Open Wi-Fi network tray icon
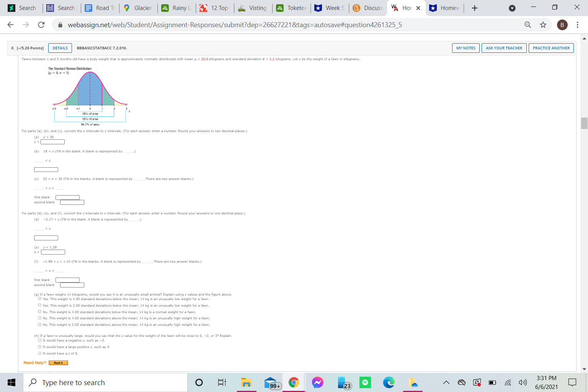This screenshot has width=588, height=392. 508,382
